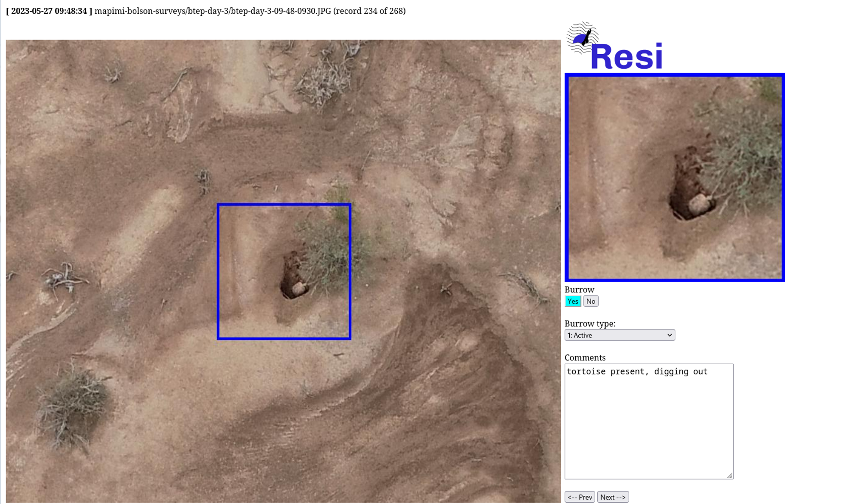The width and height of the screenshot is (860, 504).
Task: Click the comments textarea resize handle
Action: click(730, 476)
